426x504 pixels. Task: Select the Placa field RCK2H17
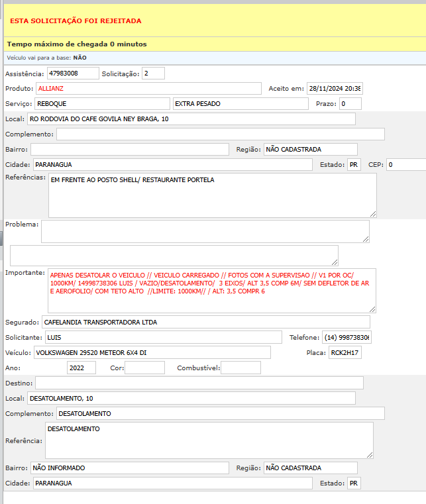345,352
